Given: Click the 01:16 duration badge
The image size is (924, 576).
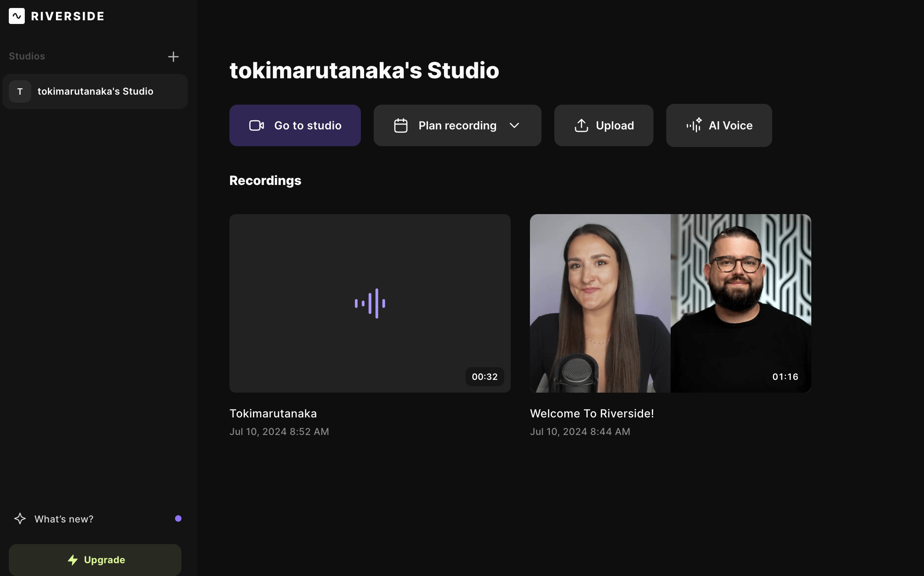Looking at the screenshot, I should tap(785, 377).
